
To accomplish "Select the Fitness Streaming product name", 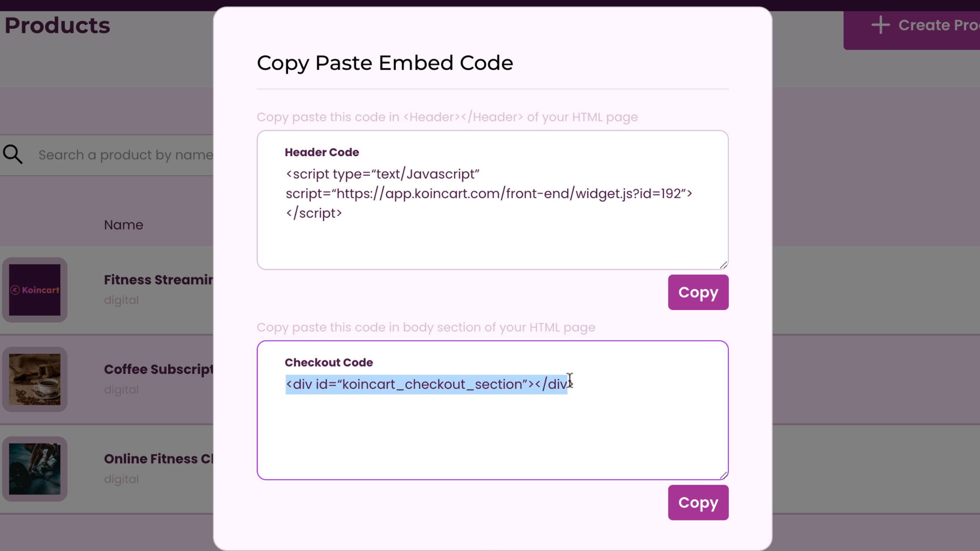I will (158, 280).
